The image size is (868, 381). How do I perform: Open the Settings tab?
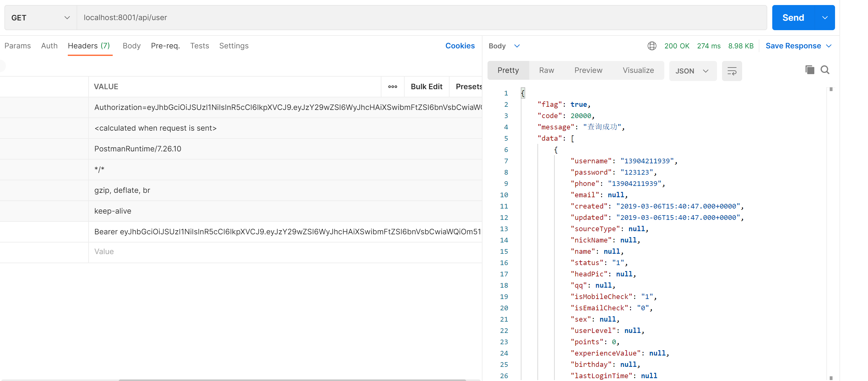coord(234,46)
